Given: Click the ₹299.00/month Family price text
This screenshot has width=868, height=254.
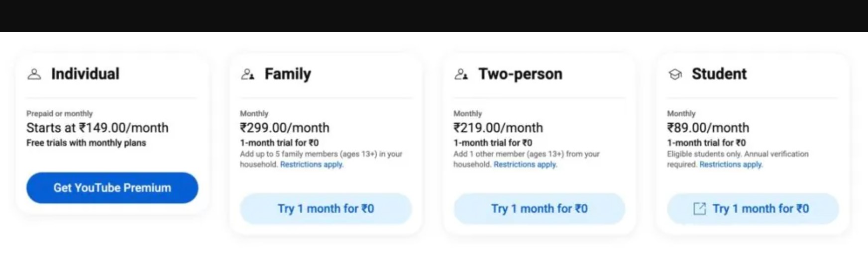Looking at the screenshot, I should pyautogui.click(x=285, y=128).
